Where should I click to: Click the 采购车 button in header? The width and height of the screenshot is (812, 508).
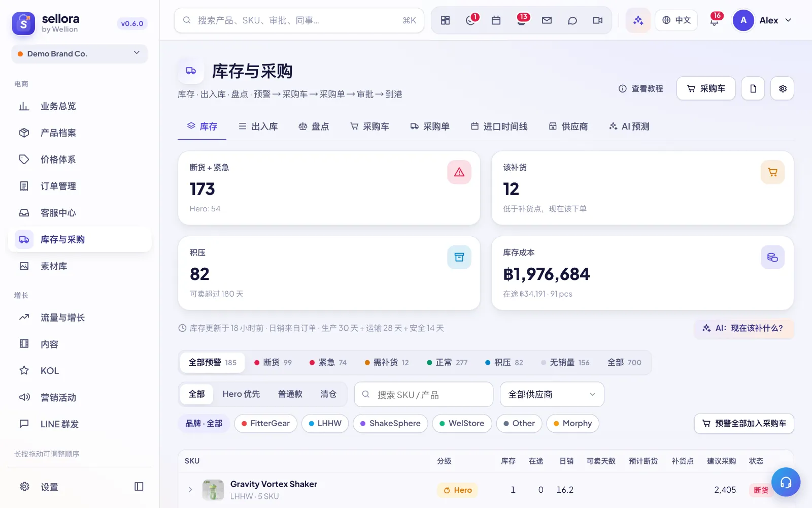(706, 88)
